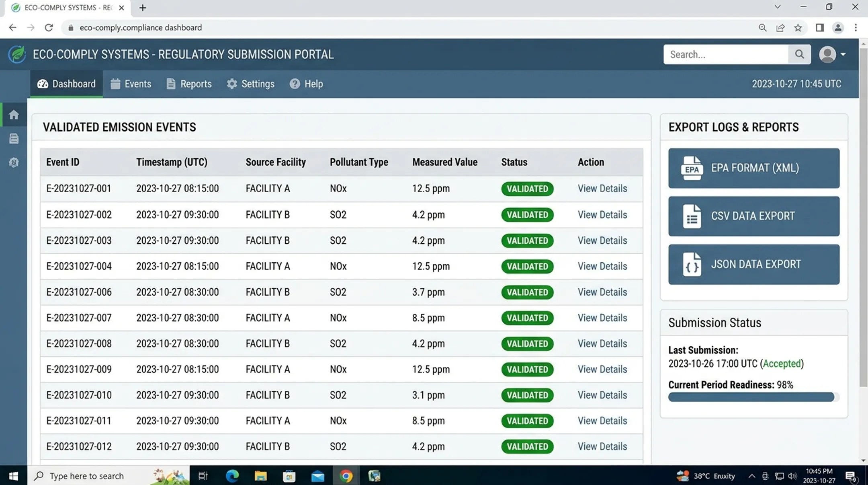This screenshot has height=485, width=868.
Task: Click the 3.1 ppm measured value
Action: pyautogui.click(x=428, y=395)
